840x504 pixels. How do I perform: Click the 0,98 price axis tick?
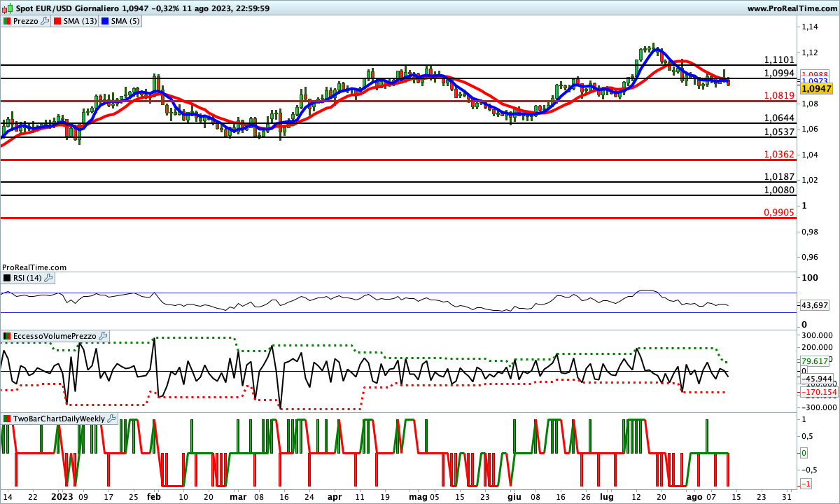point(810,231)
